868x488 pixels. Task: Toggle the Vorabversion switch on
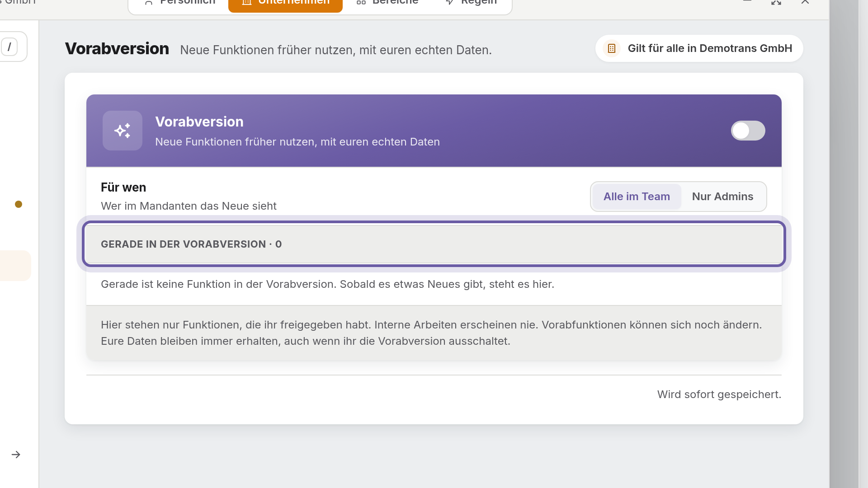point(748,131)
